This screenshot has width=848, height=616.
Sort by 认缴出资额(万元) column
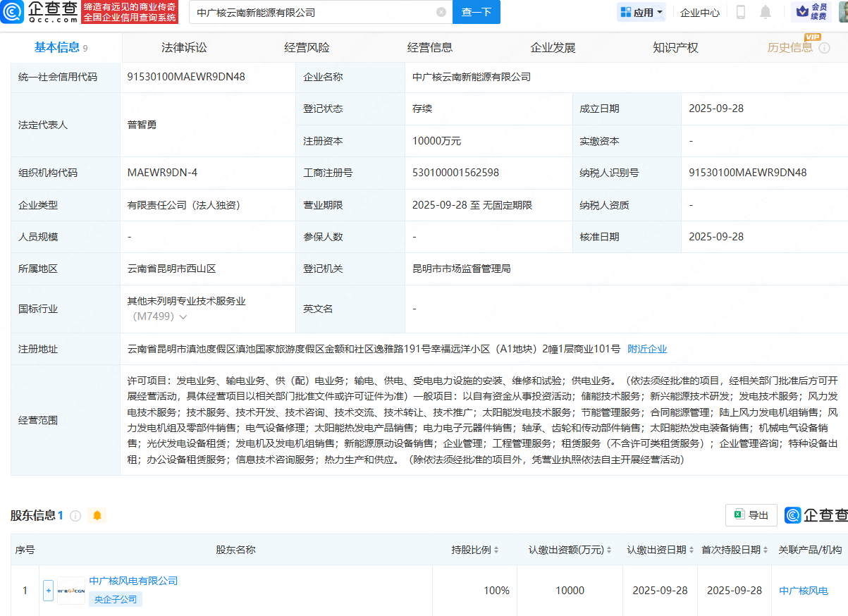(x=608, y=550)
